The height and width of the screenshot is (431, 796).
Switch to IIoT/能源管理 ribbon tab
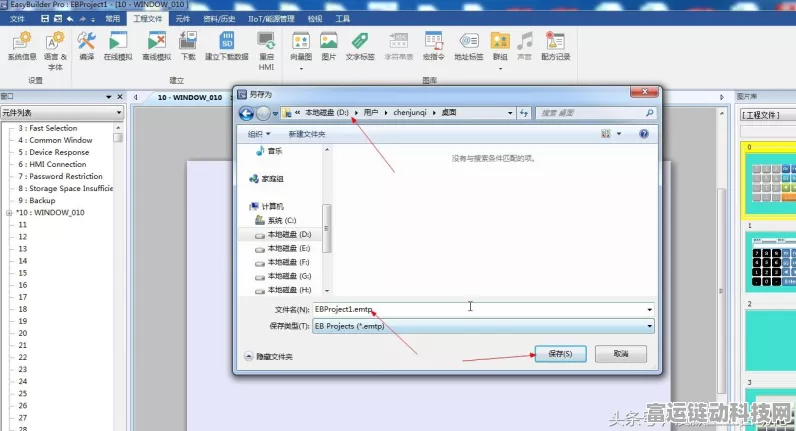tap(271, 19)
